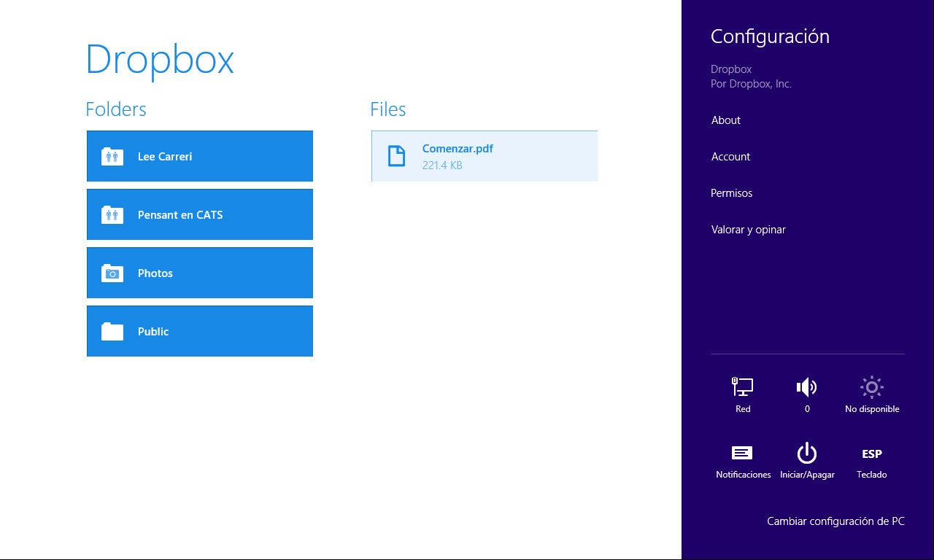Open the Pensant en CATS folder tile

[x=200, y=214]
